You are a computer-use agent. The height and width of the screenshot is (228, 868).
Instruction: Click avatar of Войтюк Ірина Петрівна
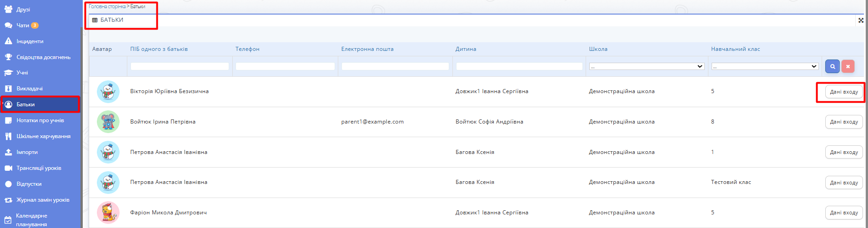[108, 122]
